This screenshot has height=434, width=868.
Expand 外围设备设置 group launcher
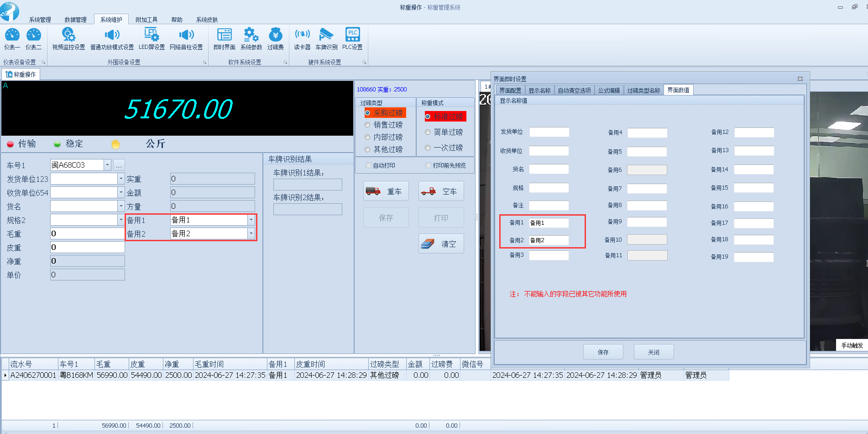(205, 63)
